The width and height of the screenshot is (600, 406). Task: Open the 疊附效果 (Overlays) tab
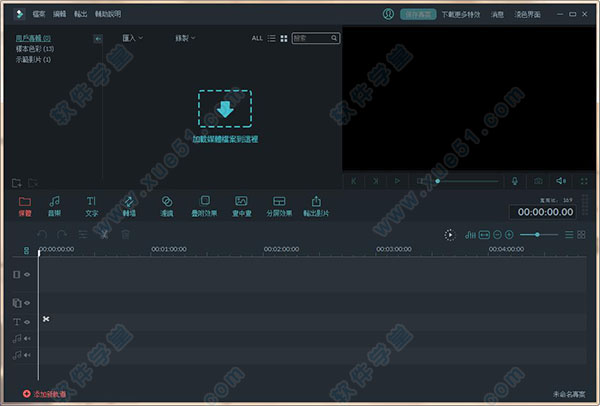[204, 205]
